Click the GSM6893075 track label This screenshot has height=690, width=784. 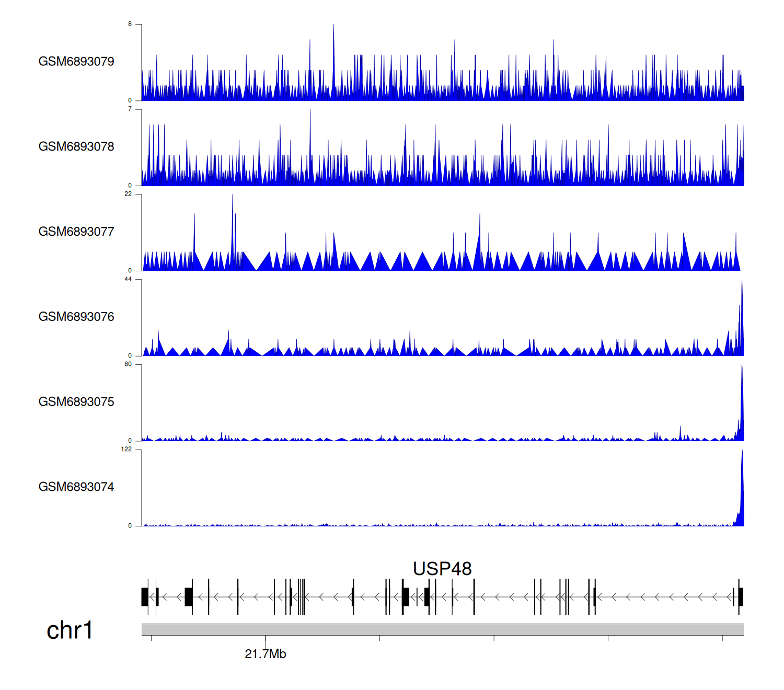click(x=76, y=402)
